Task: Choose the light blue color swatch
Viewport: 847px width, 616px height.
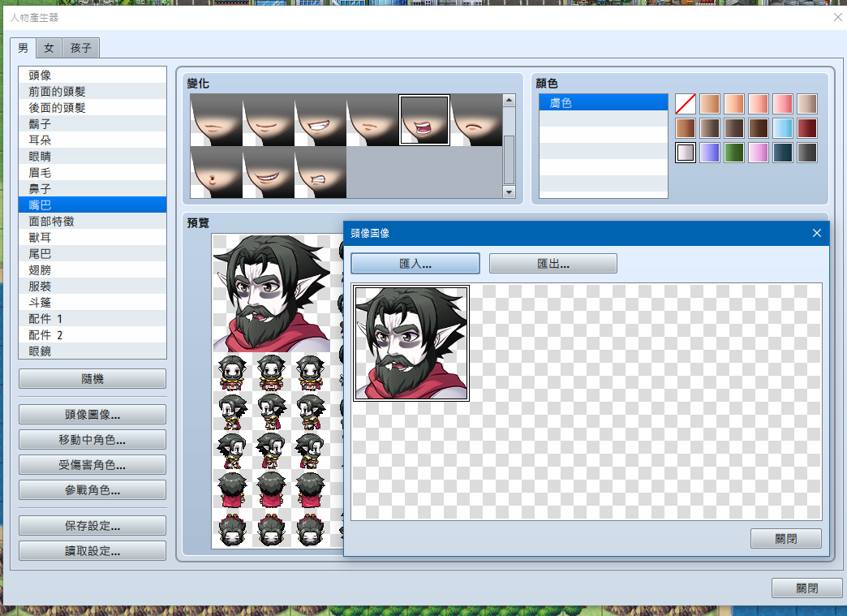Action: point(783,128)
